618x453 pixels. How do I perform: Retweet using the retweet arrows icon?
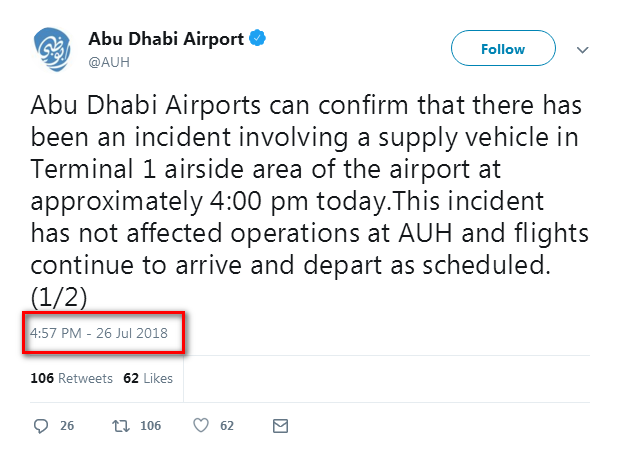click(119, 425)
